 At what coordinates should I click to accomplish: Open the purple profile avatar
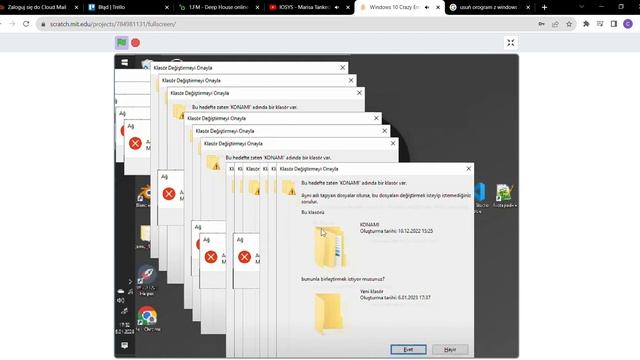pos(628,24)
